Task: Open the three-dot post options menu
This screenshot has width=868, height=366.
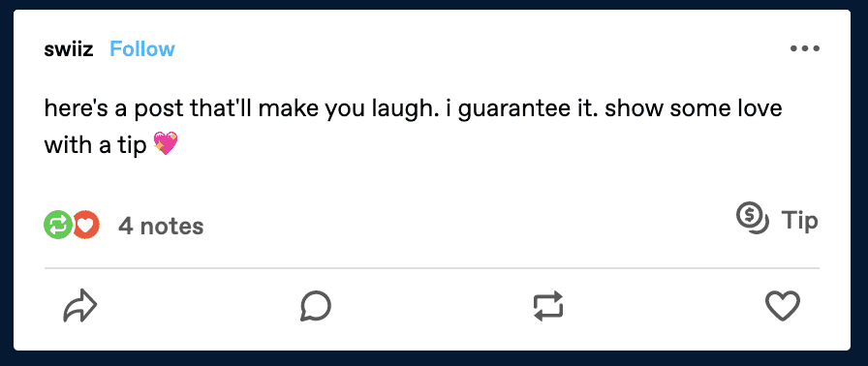Action: pyautogui.click(x=804, y=48)
